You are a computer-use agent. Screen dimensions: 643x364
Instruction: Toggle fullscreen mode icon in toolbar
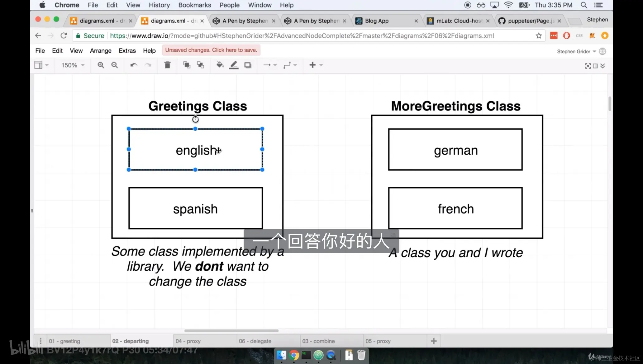point(588,66)
